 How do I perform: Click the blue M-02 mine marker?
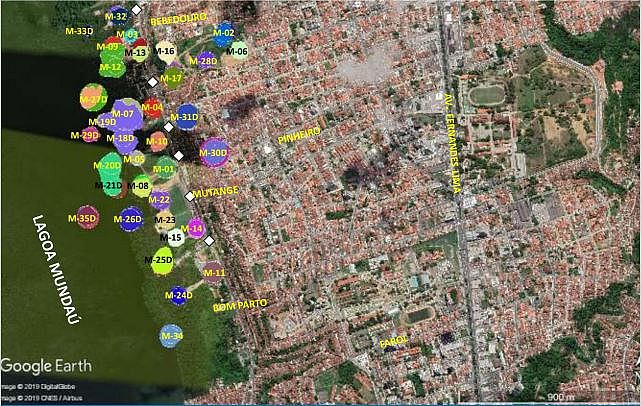[224, 35]
